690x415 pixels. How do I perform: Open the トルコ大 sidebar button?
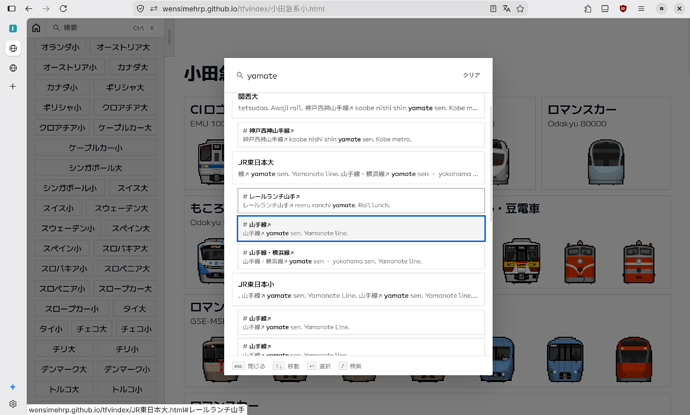click(x=64, y=389)
